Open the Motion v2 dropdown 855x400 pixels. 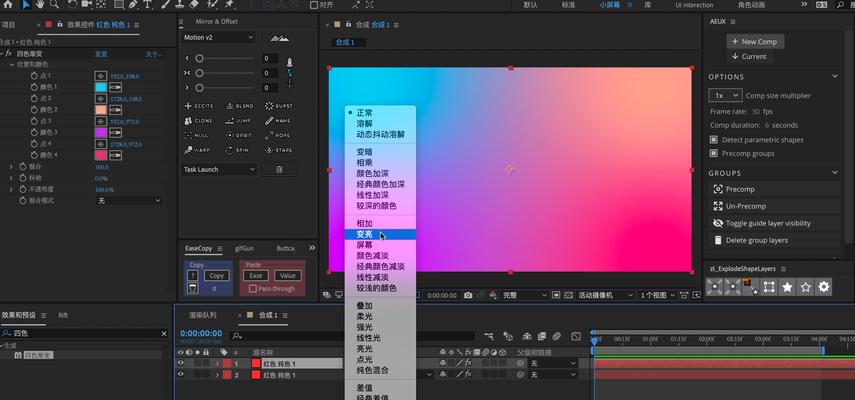coord(218,38)
